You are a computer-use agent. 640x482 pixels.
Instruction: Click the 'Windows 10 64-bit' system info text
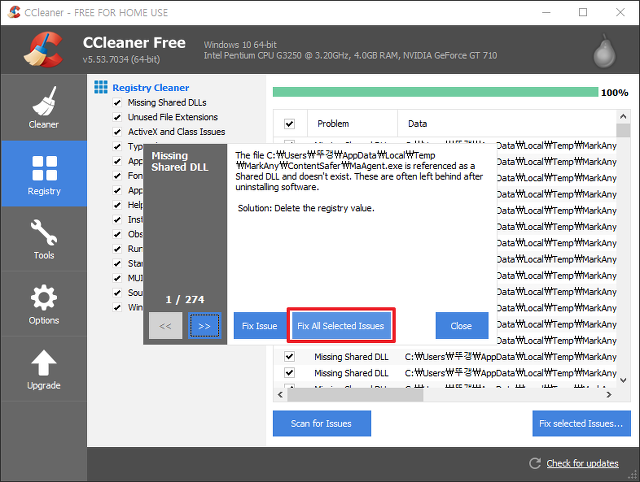240,44
